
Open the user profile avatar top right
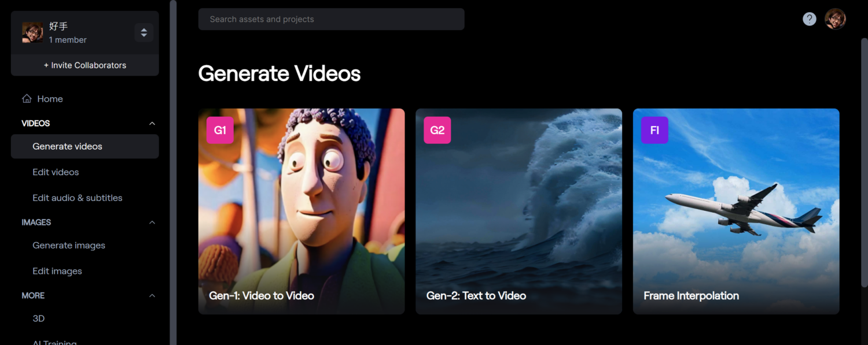tap(835, 19)
